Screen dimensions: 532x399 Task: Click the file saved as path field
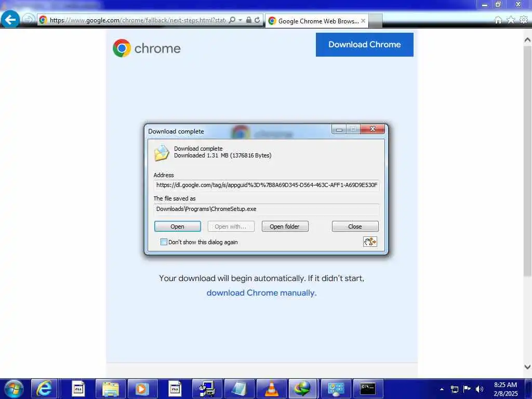point(267,209)
